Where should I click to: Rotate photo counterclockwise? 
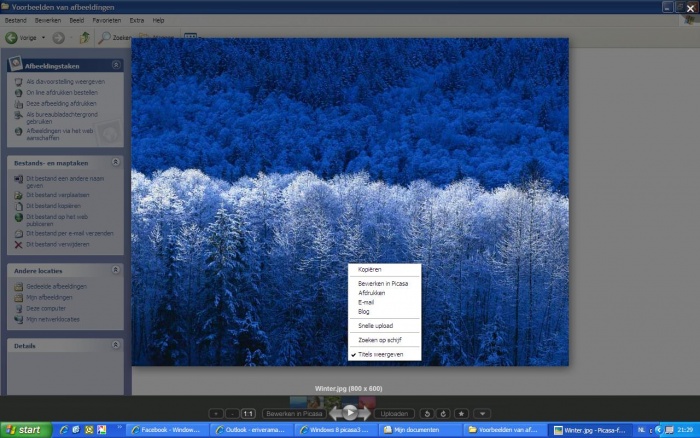427,414
